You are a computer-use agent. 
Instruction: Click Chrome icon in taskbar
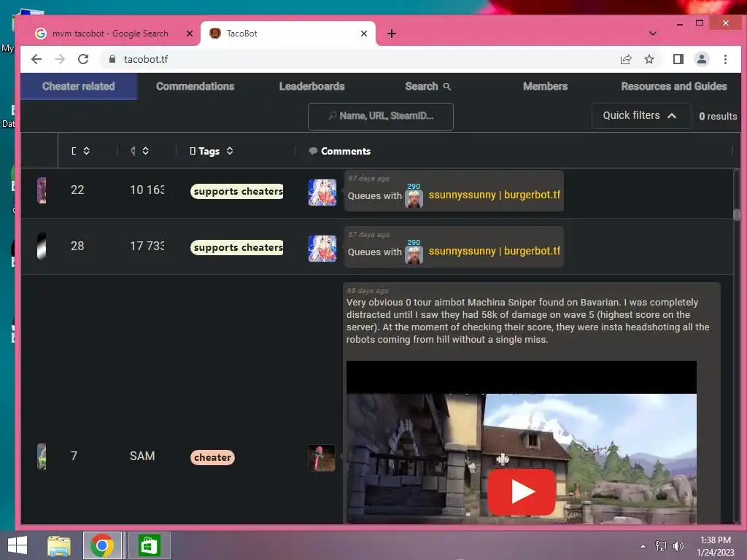pos(102,545)
